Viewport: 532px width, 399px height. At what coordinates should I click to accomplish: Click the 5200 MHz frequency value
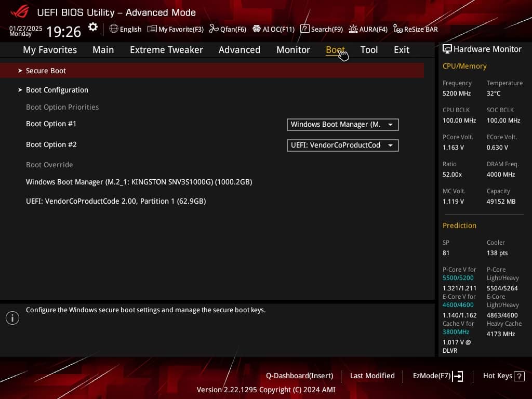tap(456, 94)
